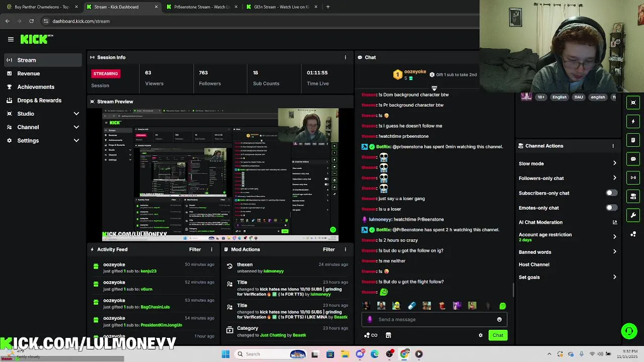Viewport: 644px width, 362px height.
Task: Click the browser address bar
Action: coord(259,21)
